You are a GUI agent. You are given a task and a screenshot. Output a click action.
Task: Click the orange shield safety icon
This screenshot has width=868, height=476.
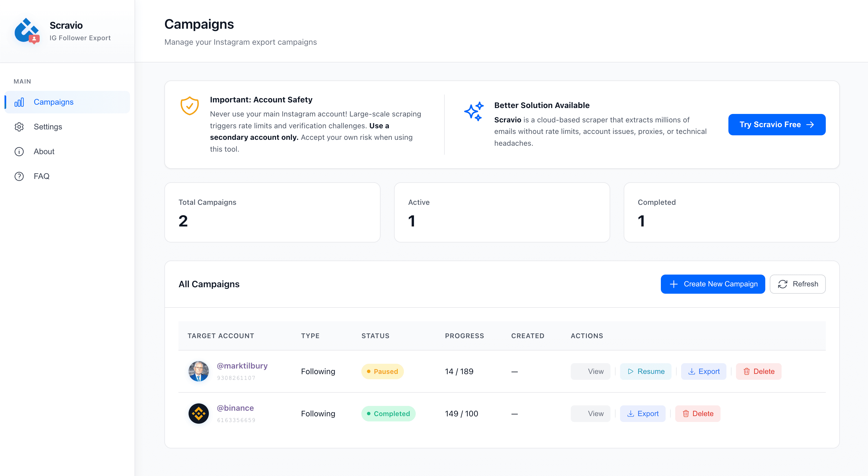coord(189,106)
